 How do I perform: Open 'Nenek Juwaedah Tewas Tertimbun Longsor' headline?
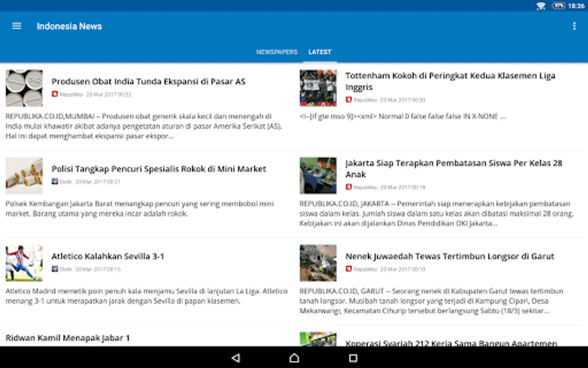[450, 256]
